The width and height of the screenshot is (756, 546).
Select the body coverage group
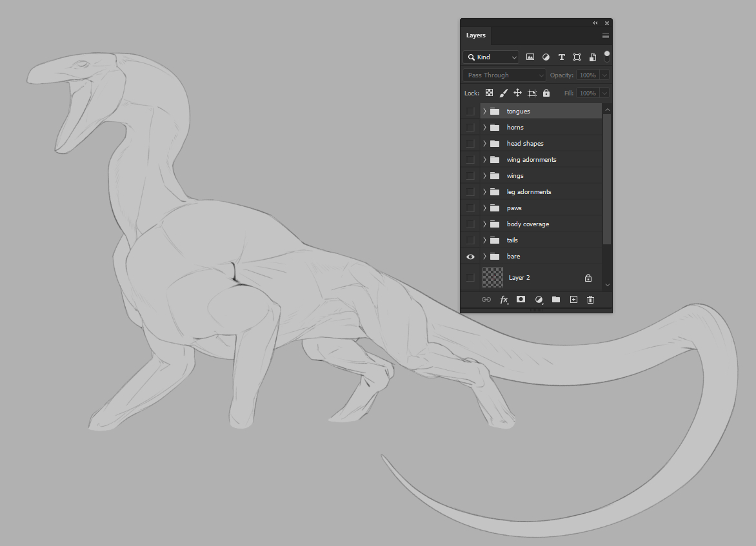(528, 224)
